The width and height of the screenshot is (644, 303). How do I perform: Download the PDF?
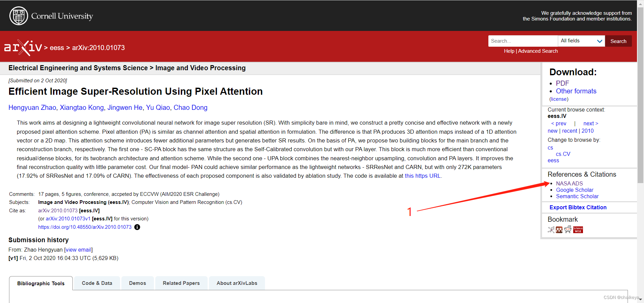click(562, 83)
